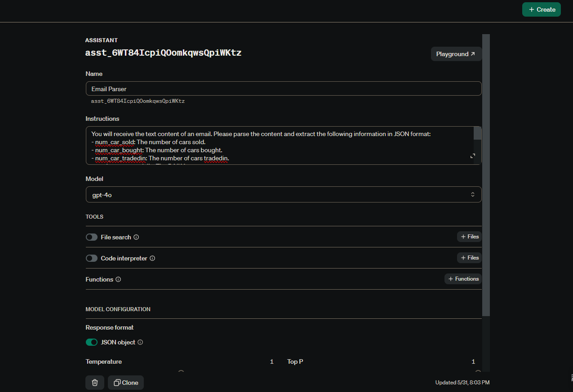
Task: Click the info icon next to File search
Action: point(136,237)
